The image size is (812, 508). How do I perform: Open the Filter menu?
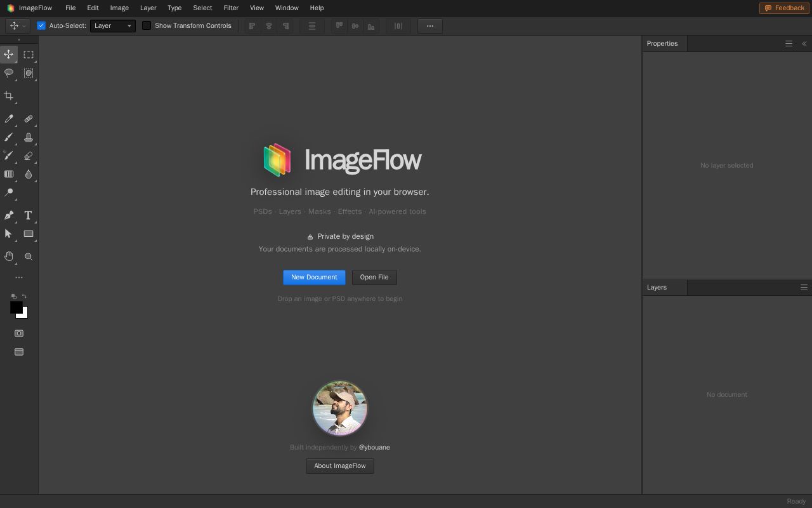point(231,8)
